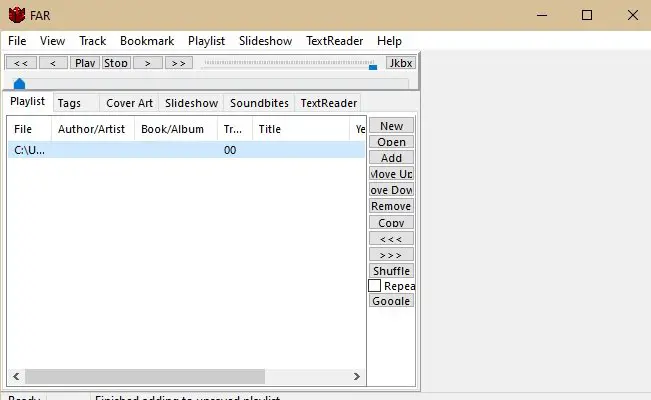Switch to the Soundbites tab

tap(259, 103)
